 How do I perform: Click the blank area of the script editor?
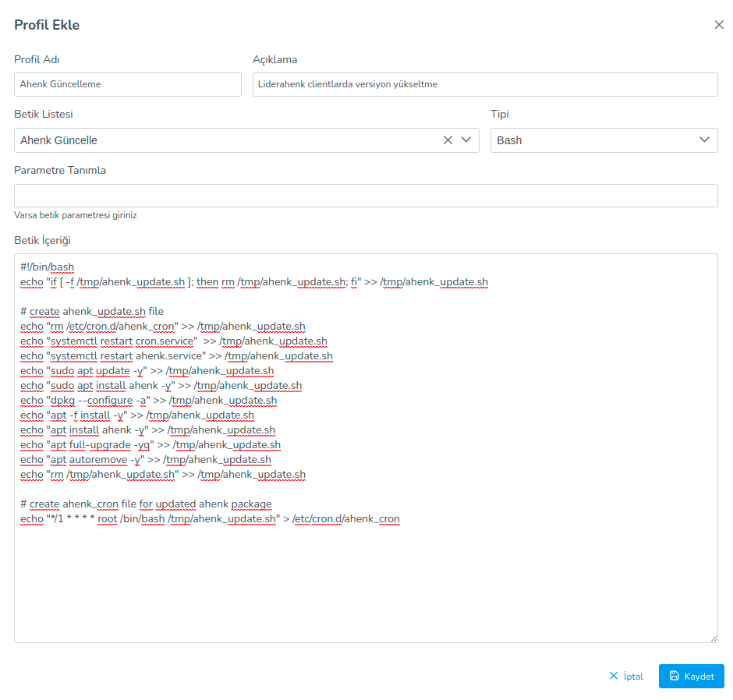(x=366, y=585)
